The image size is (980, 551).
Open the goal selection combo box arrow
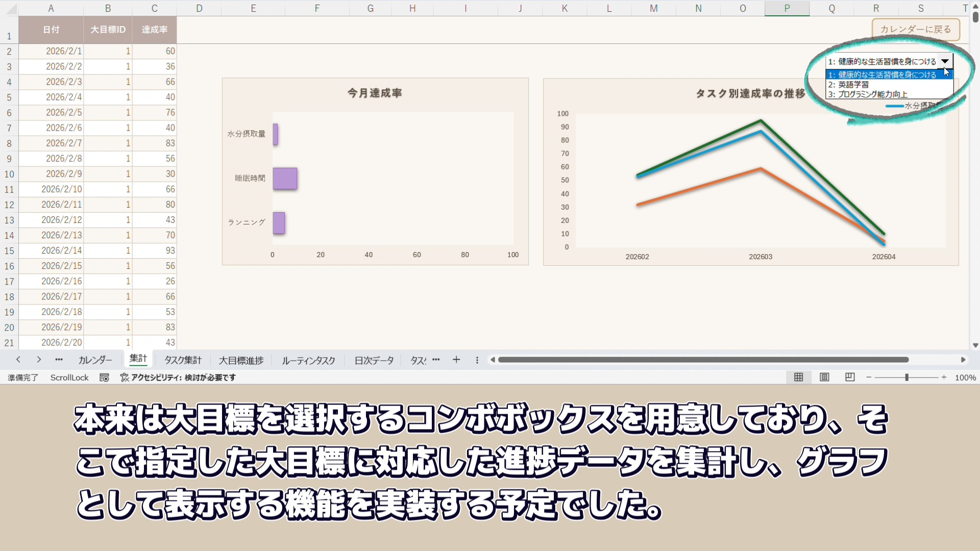coord(945,61)
